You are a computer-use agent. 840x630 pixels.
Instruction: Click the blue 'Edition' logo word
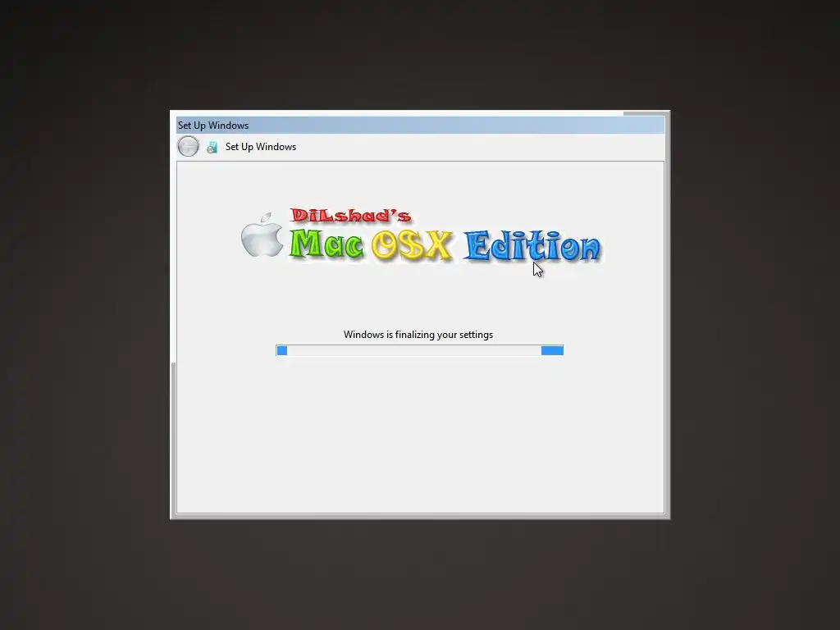pos(532,246)
